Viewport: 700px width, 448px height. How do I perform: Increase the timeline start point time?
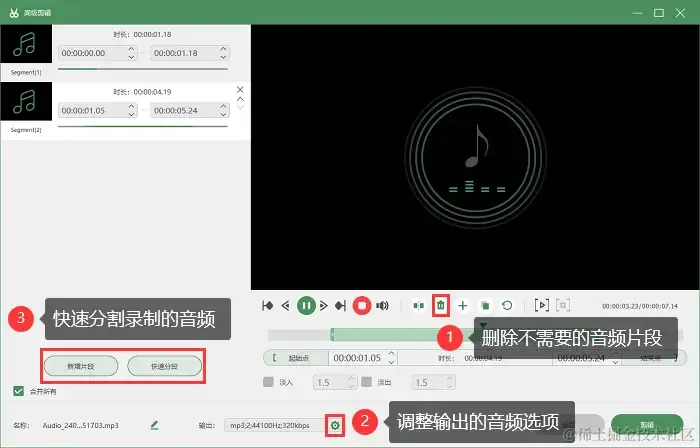392,354
